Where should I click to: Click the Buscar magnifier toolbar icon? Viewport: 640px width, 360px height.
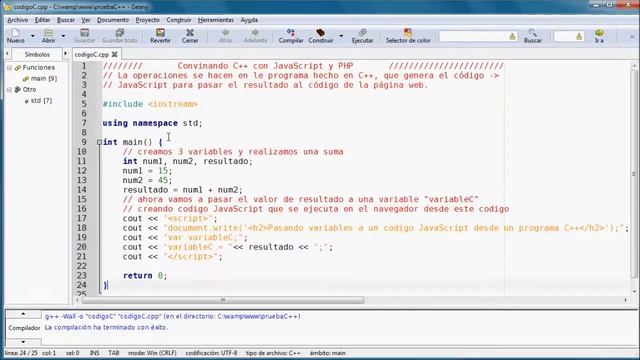coord(533,36)
